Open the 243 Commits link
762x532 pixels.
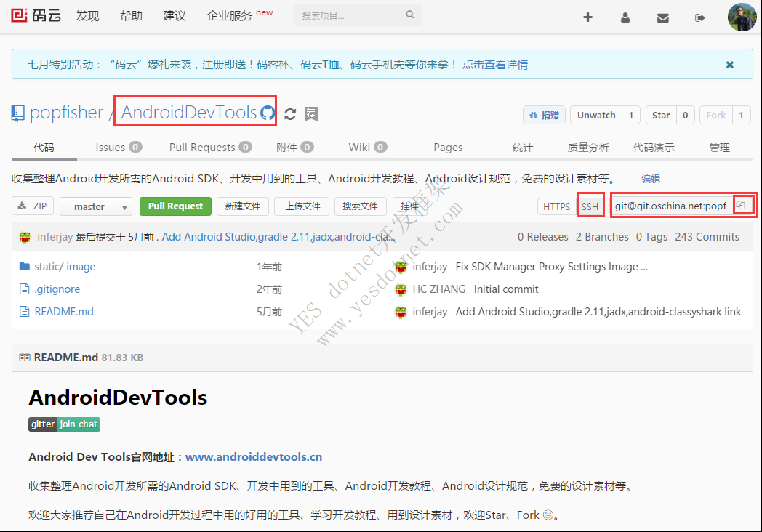click(707, 237)
